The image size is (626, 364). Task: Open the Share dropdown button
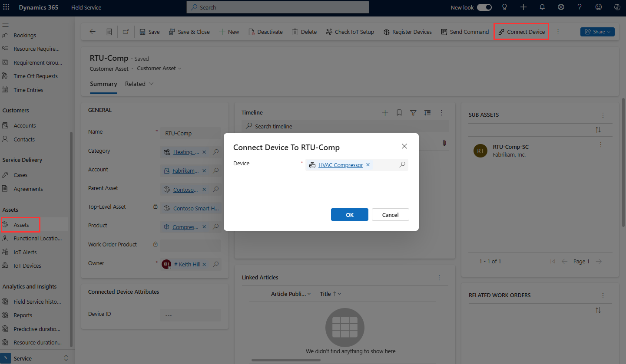[597, 32]
